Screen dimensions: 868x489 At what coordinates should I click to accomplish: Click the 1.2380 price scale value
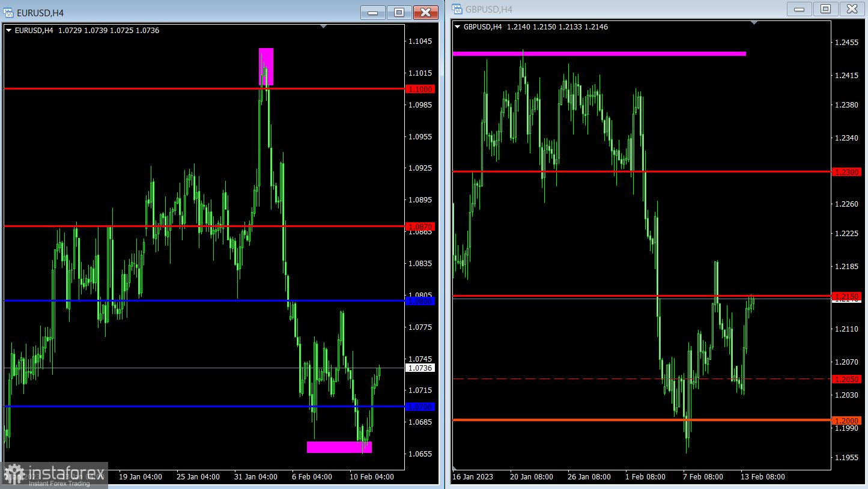846,105
